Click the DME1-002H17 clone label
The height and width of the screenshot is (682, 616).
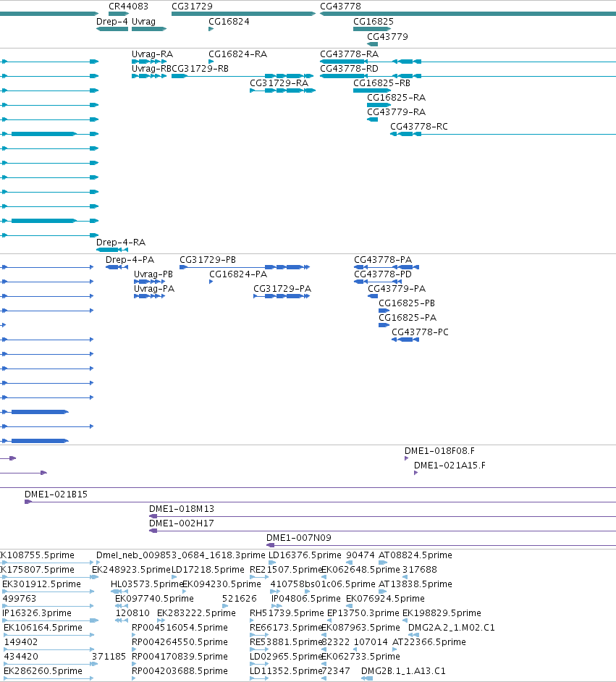tap(182, 523)
